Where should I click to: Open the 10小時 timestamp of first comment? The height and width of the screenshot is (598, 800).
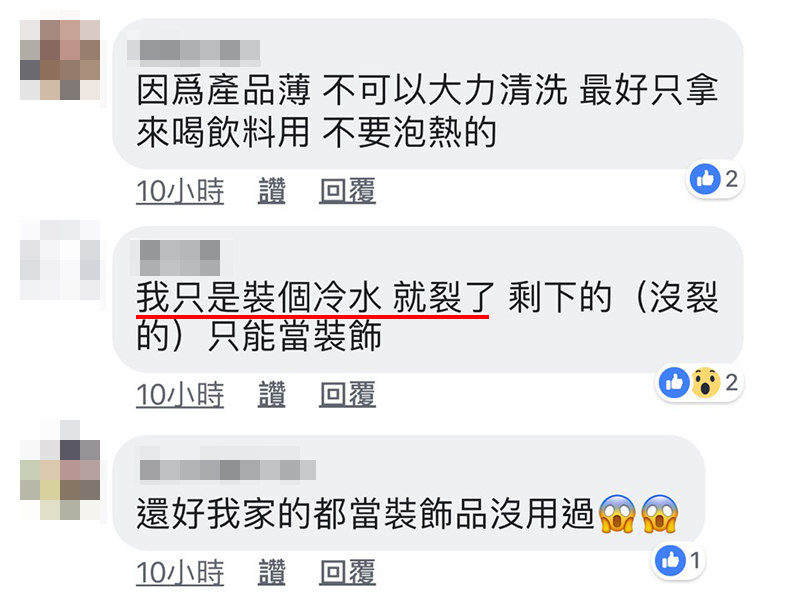180,191
